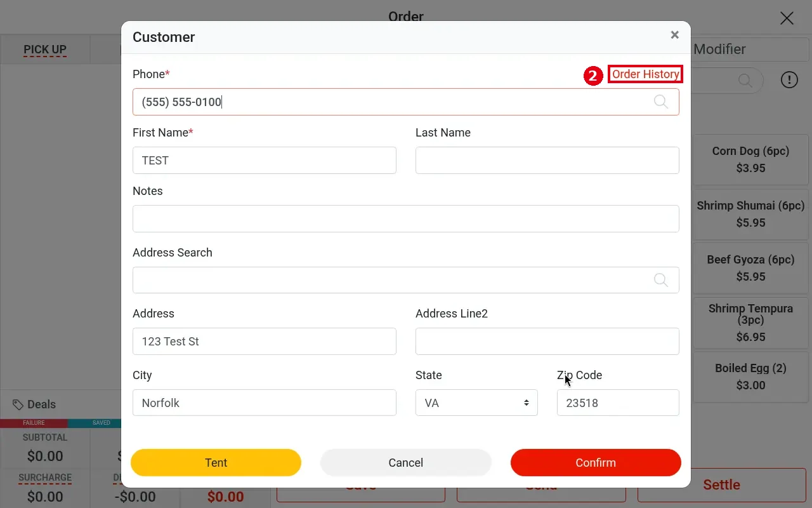The width and height of the screenshot is (812, 508).
Task: Click the SURCHARGE $0.00 cell
Action: tap(45, 488)
